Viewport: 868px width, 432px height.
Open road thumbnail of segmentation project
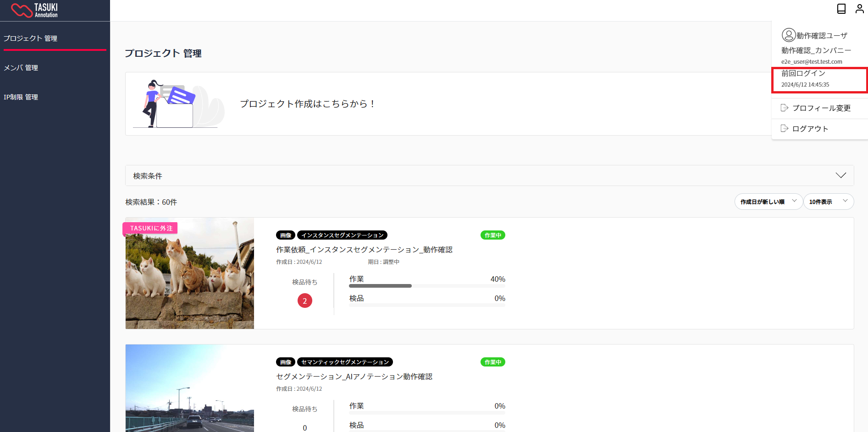click(x=190, y=388)
